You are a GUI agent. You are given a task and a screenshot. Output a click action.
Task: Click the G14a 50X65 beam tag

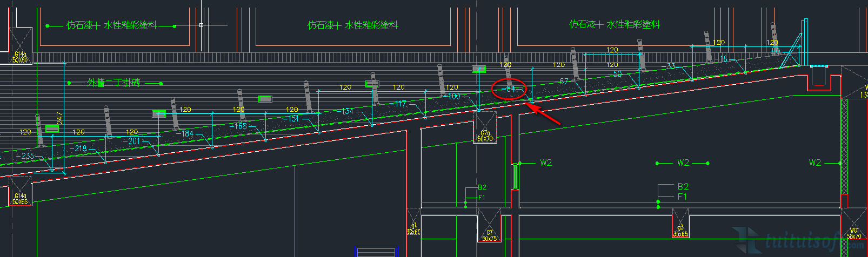click(20, 199)
